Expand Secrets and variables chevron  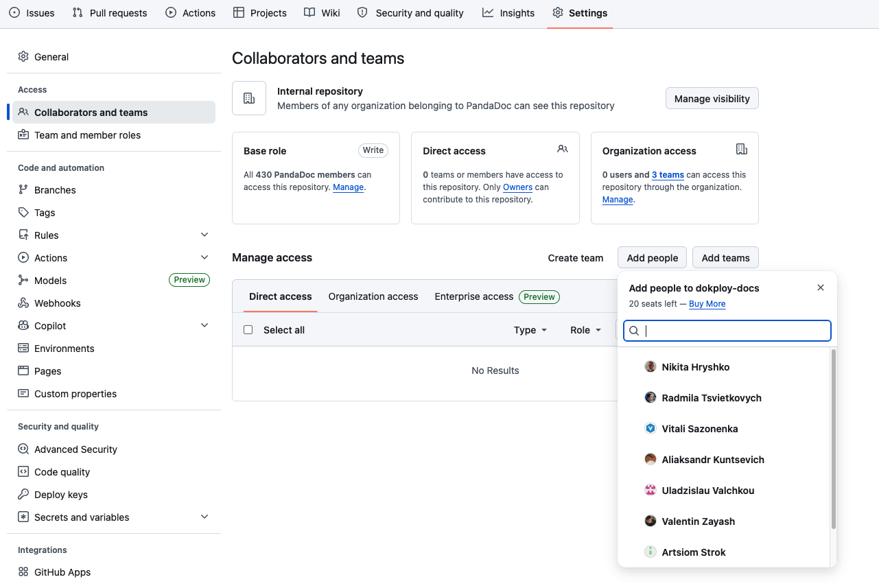(x=204, y=517)
